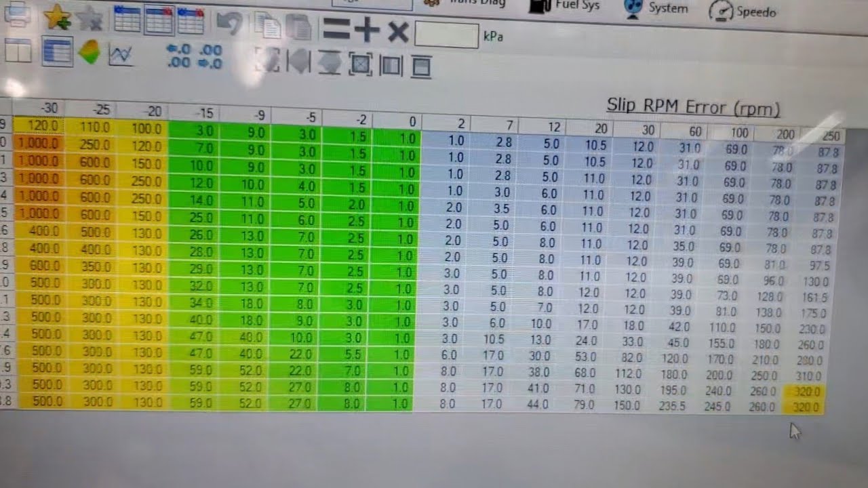Click the grayed paste icon

click(x=298, y=27)
